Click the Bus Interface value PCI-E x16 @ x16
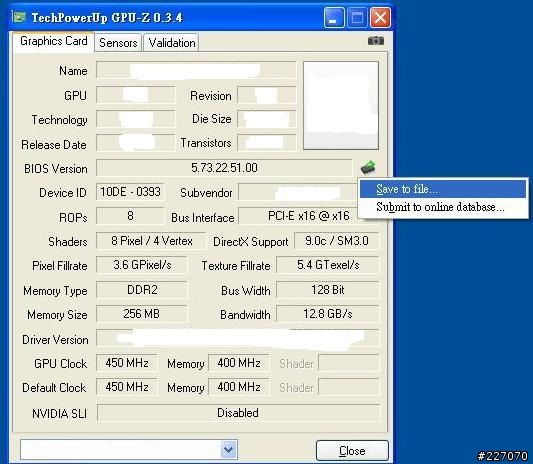This screenshot has width=533, height=464. 308,216
